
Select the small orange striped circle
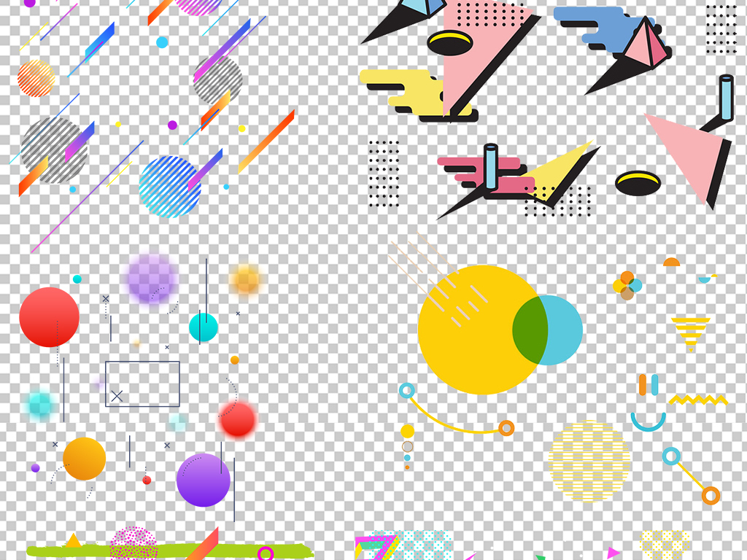click(36, 78)
